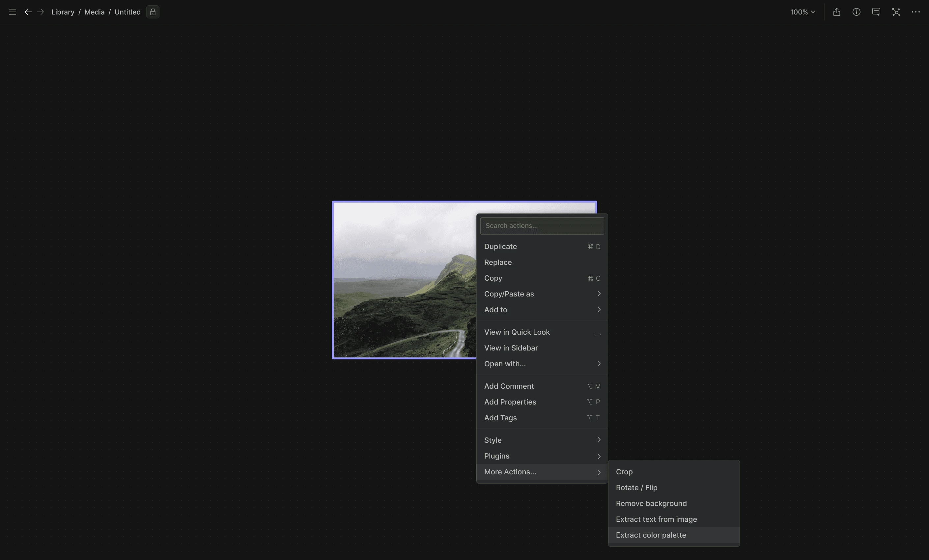
Task: Click the Search actions field
Action: [542, 226]
